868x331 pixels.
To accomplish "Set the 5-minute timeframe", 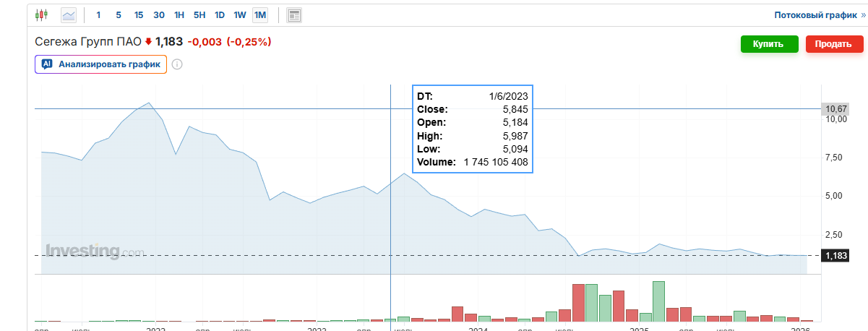I will tap(119, 14).
